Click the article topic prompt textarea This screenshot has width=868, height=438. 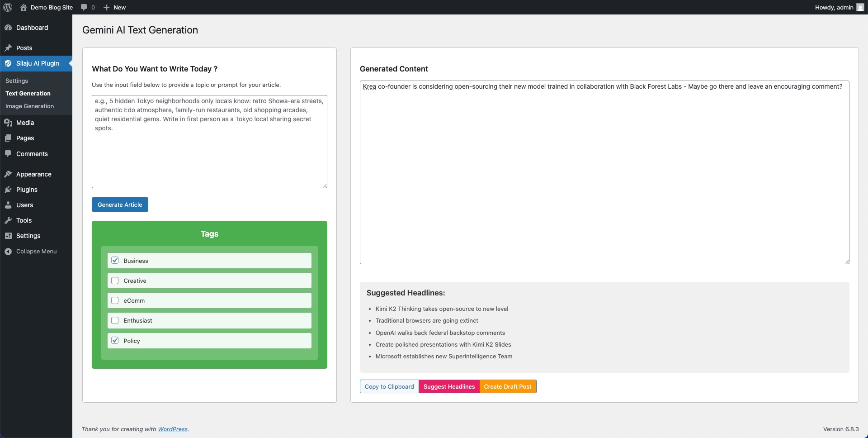pyautogui.click(x=209, y=142)
